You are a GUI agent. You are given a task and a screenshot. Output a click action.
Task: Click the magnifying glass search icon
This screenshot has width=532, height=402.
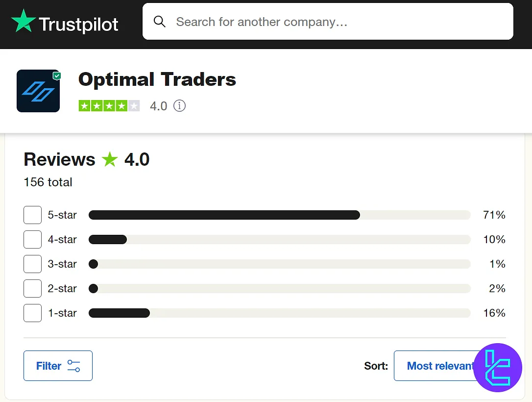click(159, 22)
